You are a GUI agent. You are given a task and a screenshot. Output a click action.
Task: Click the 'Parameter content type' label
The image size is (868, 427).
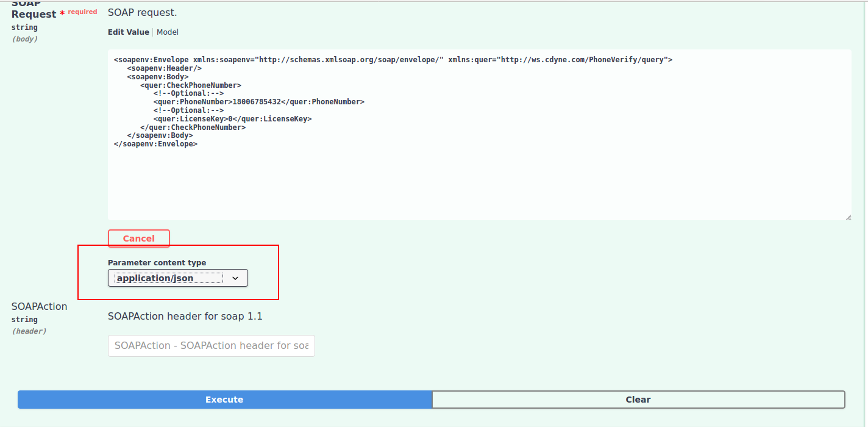tap(157, 263)
